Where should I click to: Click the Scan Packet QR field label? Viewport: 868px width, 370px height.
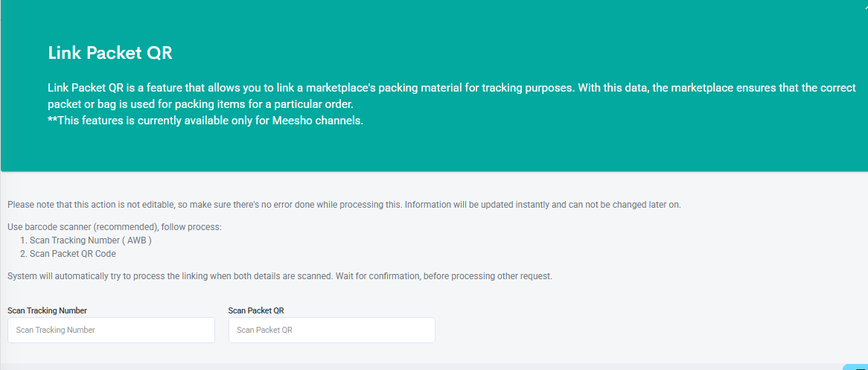click(256, 310)
